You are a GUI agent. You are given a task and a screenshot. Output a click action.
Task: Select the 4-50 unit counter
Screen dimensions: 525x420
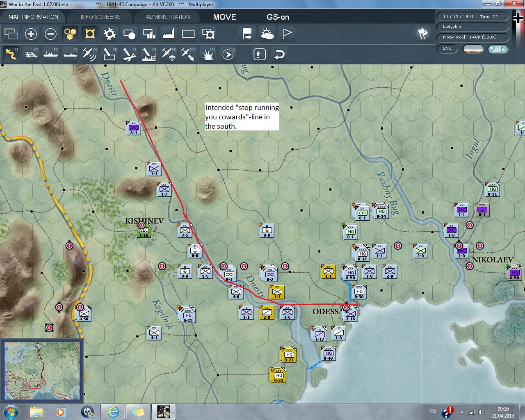[x=84, y=314]
